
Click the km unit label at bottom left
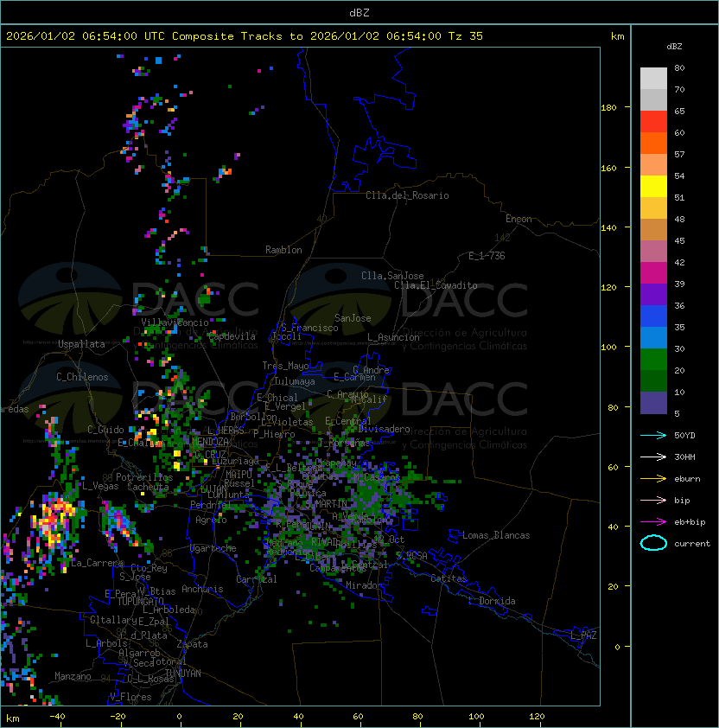pos(13,718)
